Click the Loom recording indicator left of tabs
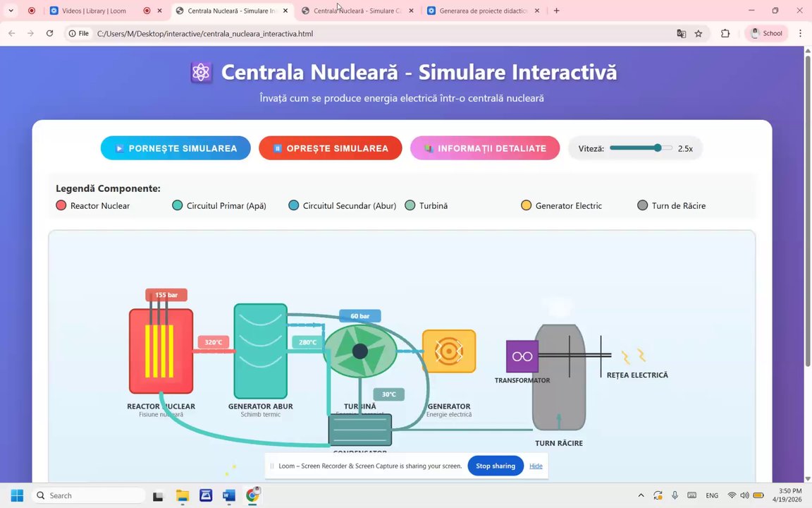This screenshot has height=508, width=812. coord(32,11)
